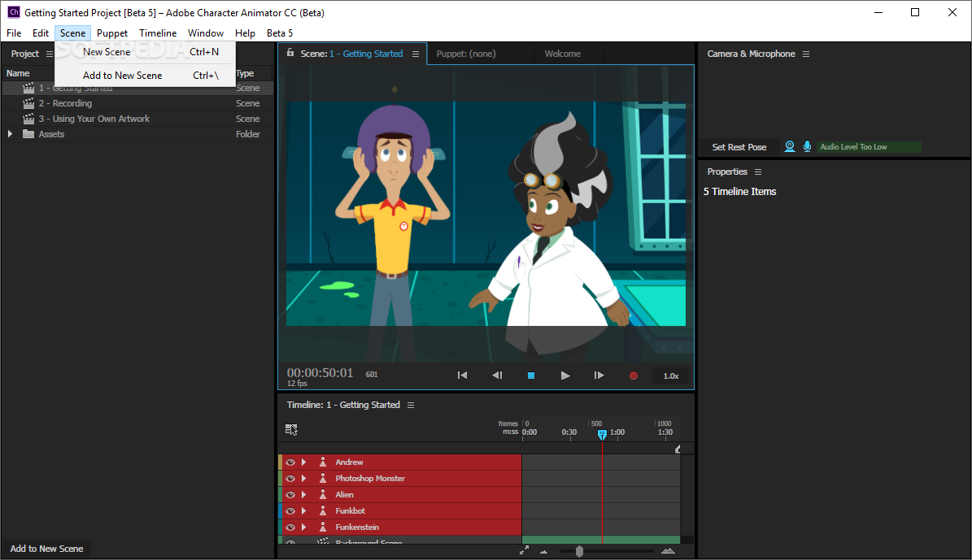Switch to the Welcome tab
The width and height of the screenshot is (972, 560).
coord(563,54)
